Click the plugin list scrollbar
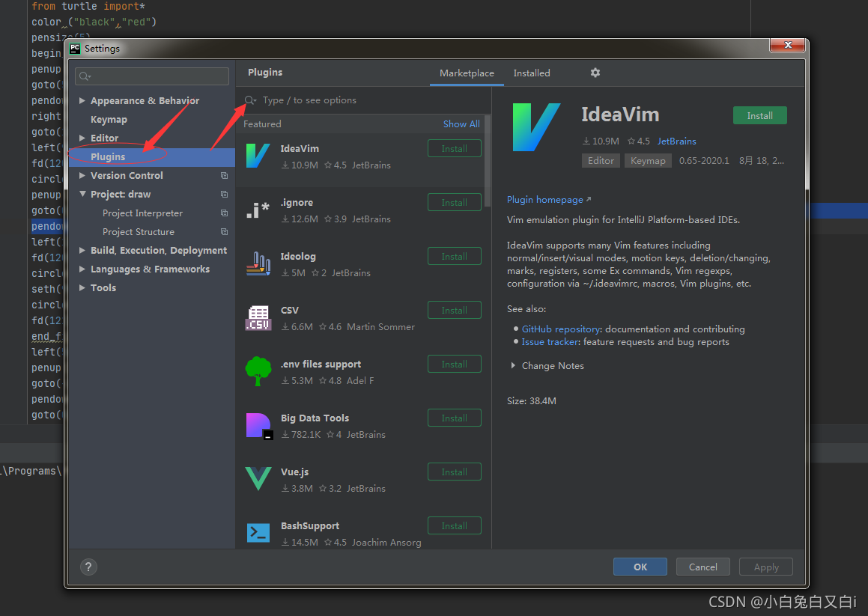The image size is (868, 616). [487, 162]
